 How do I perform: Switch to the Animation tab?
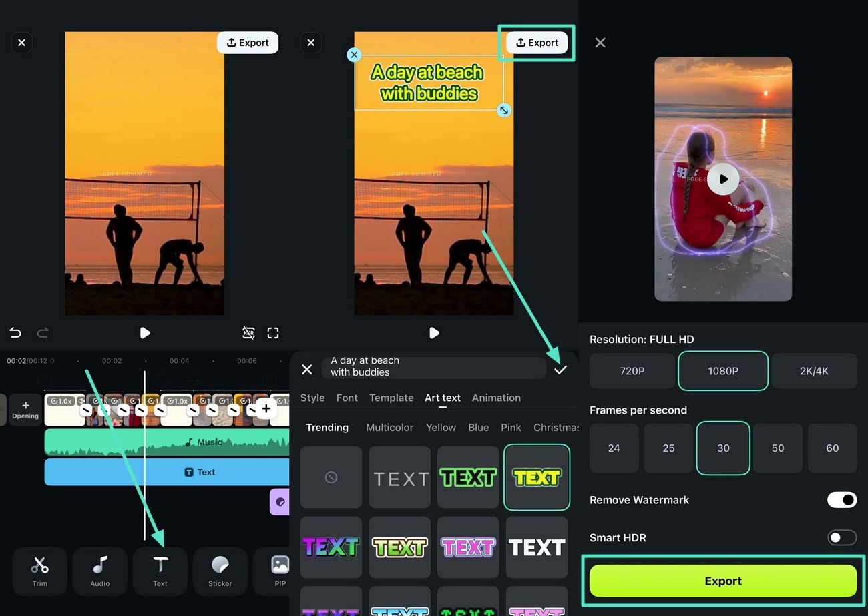pos(496,398)
